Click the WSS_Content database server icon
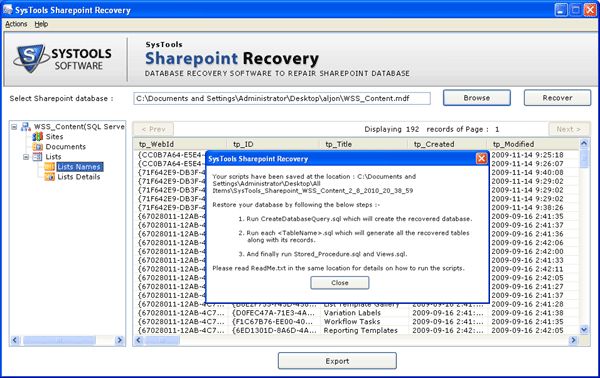The height and width of the screenshot is (378, 600). point(26,127)
